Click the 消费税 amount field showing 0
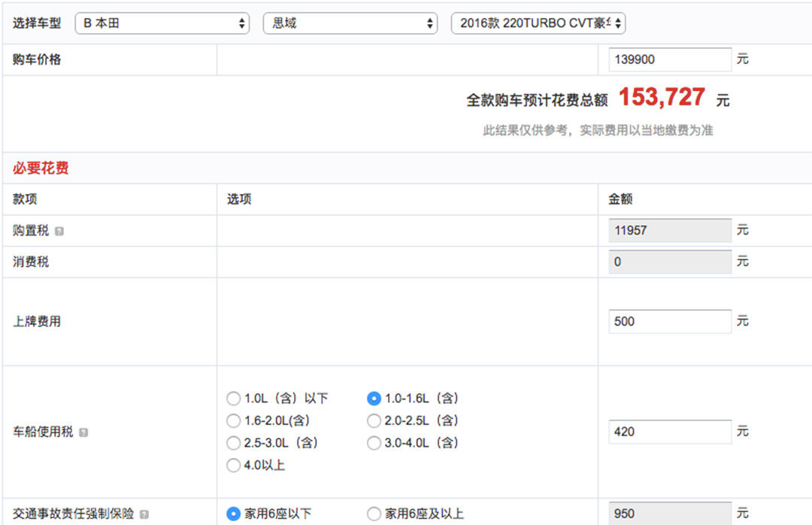 click(x=669, y=262)
